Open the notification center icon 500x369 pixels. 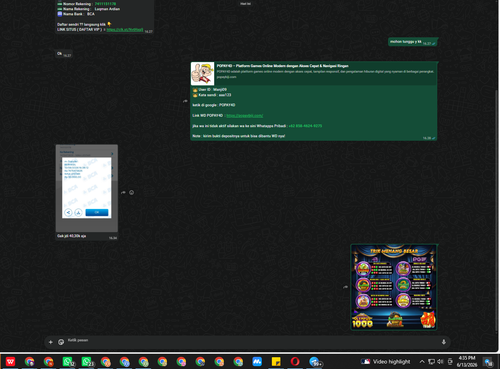coord(489,362)
